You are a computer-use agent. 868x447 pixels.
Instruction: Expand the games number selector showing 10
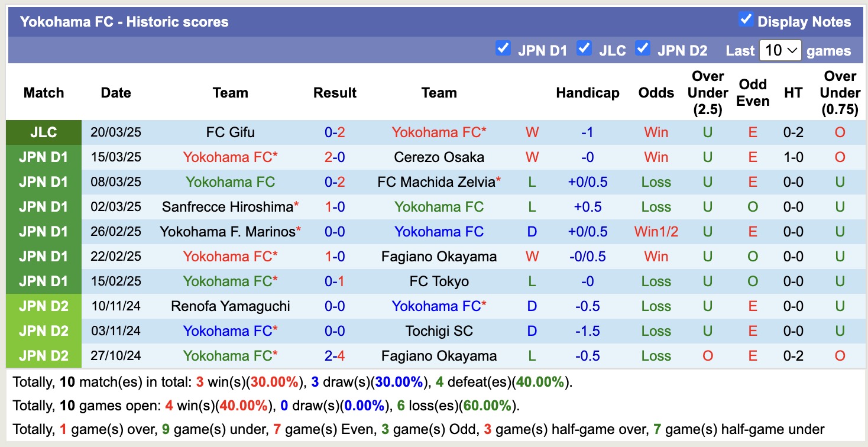coord(780,50)
